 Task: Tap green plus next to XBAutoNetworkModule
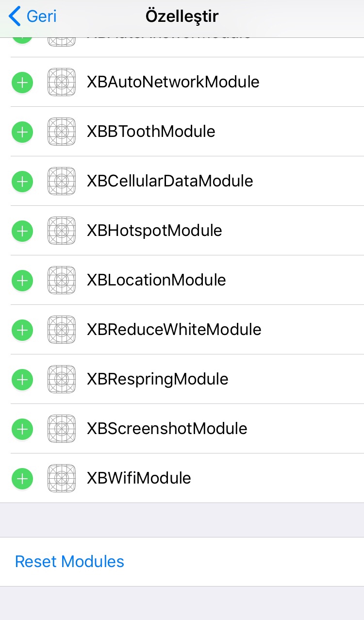tap(22, 82)
